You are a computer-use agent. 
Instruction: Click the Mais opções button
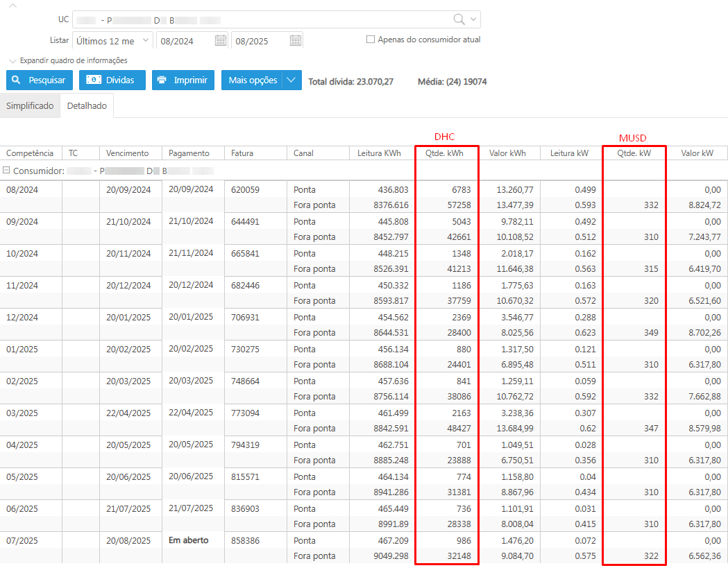[253, 80]
